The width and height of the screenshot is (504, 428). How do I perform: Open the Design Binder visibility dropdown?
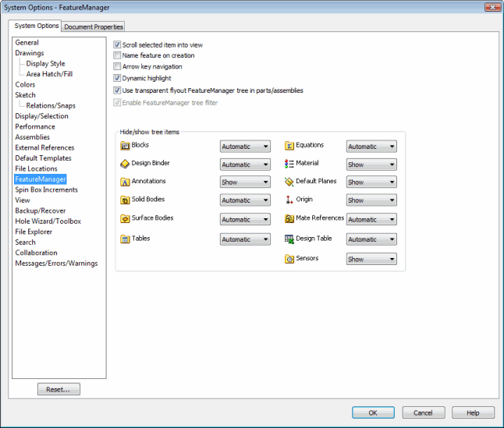point(245,164)
